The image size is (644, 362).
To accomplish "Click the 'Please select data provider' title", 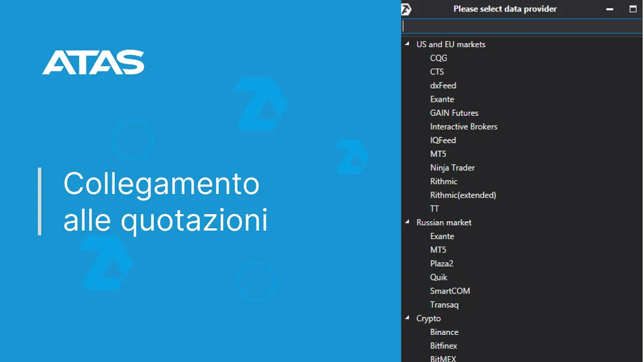I will [505, 9].
